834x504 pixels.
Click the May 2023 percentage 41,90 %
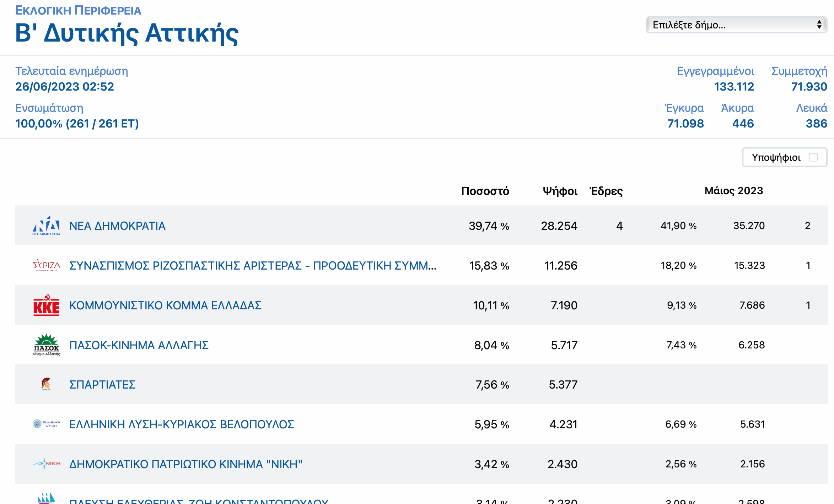pos(679,226)
